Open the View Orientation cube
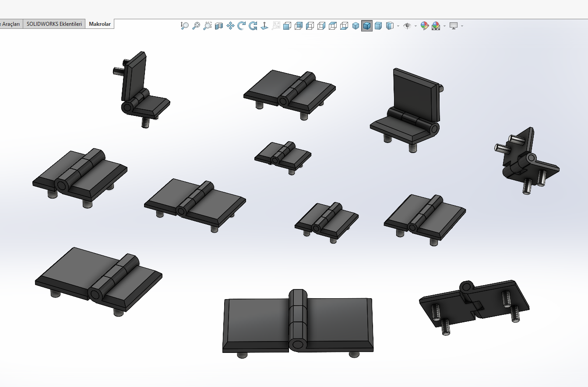Image resolution: width=588 pixels, height=387 pixels. coord(390,26)
